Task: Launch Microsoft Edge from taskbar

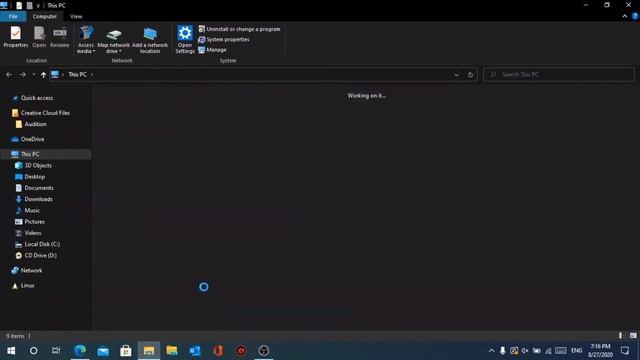Action: [80, 351]
